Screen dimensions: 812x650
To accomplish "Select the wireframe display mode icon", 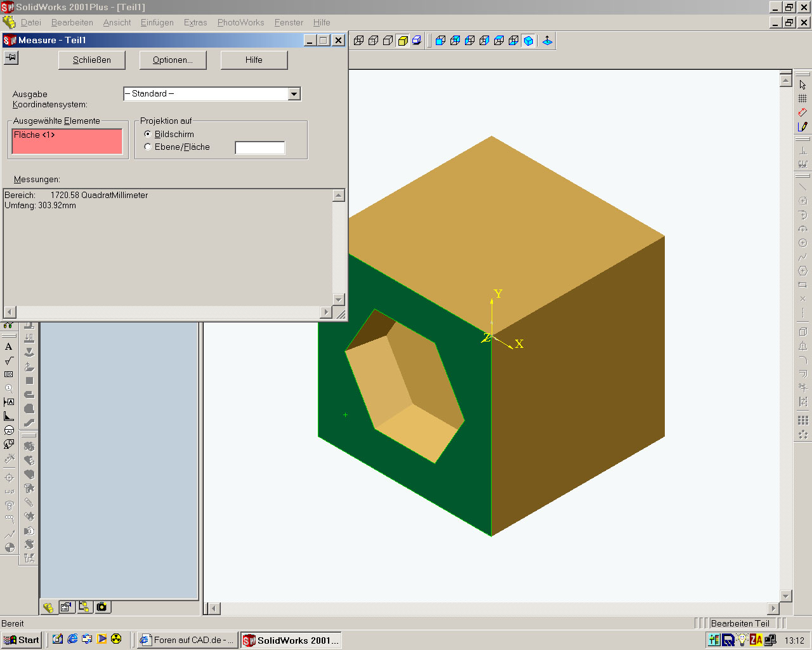I will click(x=358, y=41).
